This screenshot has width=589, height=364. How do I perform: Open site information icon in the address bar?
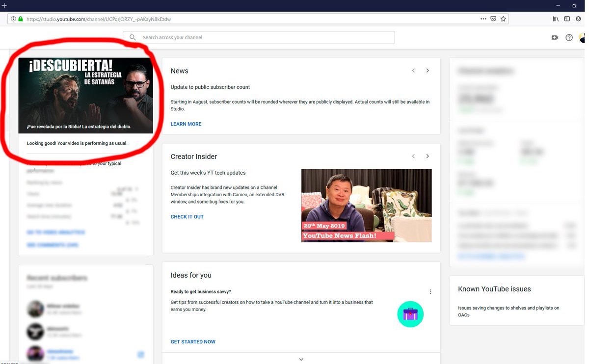[13, 19]
